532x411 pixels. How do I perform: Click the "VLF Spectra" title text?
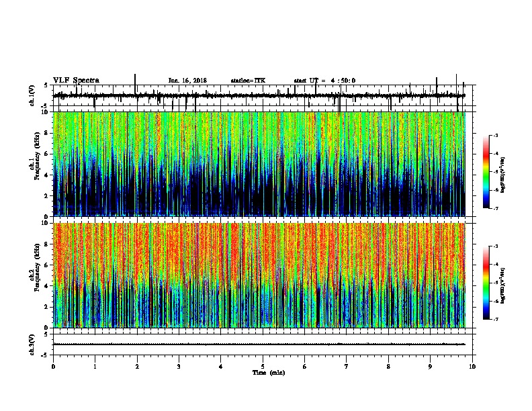coord(76,81)
